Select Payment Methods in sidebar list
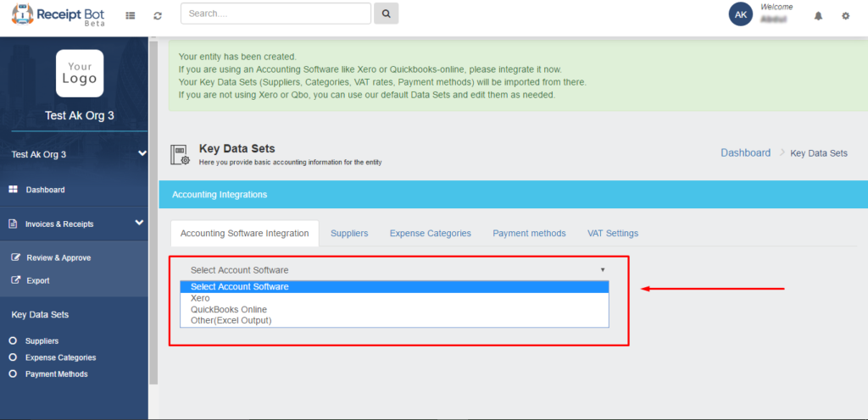868x420 pixels. pos(57,374)
